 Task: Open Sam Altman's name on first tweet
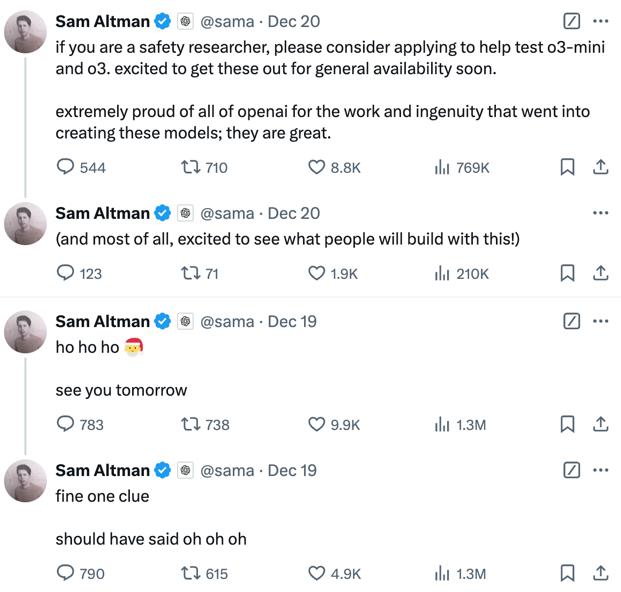pyautogui.click(x=102, y=20)
